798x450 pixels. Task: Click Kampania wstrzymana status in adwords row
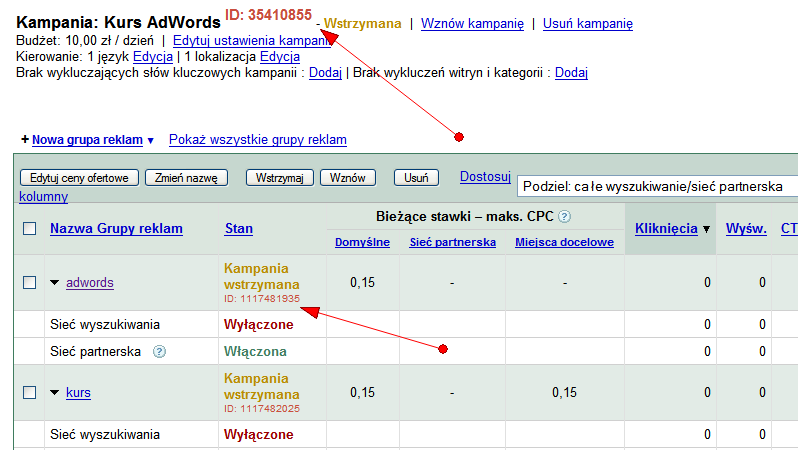coord(262,276)
